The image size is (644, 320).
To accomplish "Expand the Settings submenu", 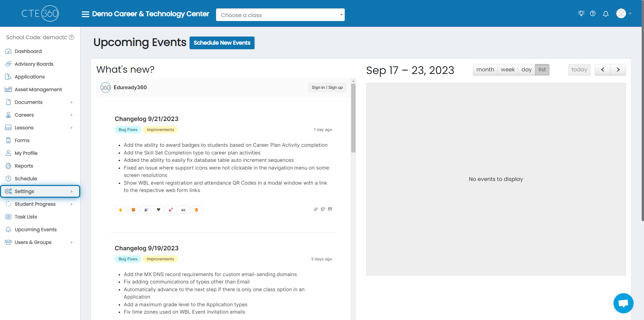I will tap(40, 191).
